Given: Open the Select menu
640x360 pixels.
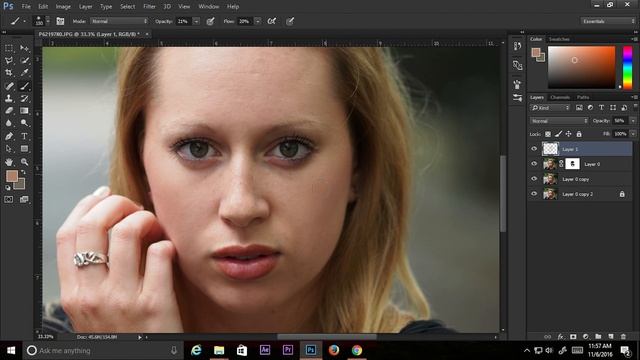Looking at the screenshot, I should coord(127,7).
